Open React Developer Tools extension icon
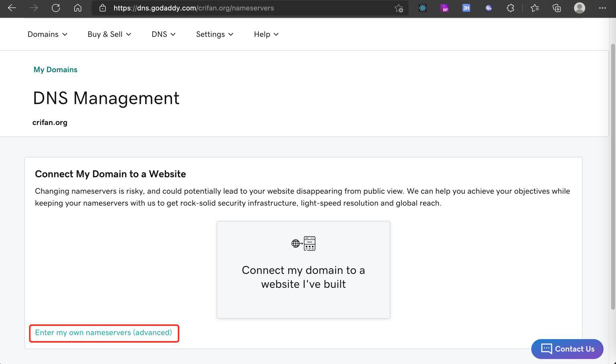The image size is (616, 364). coord(422,8)
